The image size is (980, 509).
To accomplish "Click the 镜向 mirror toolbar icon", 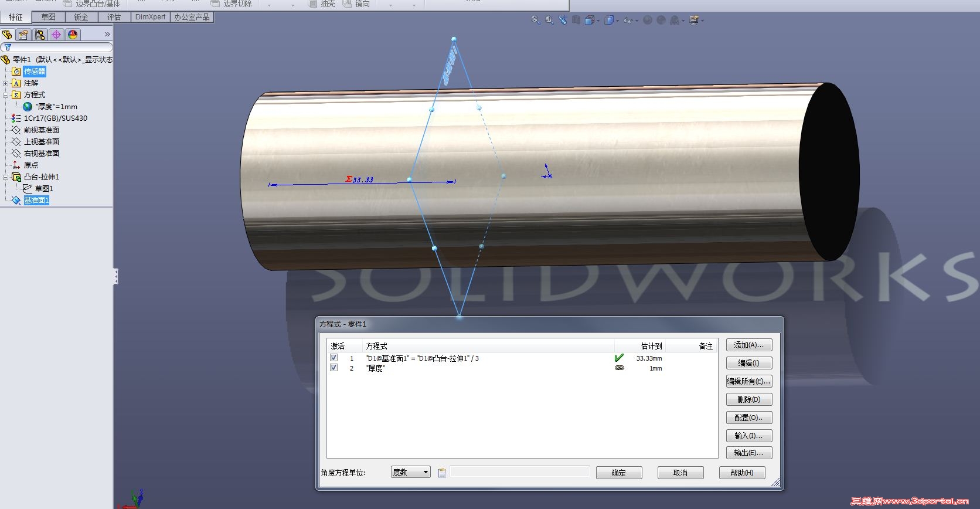I will [x=348, y=4].
